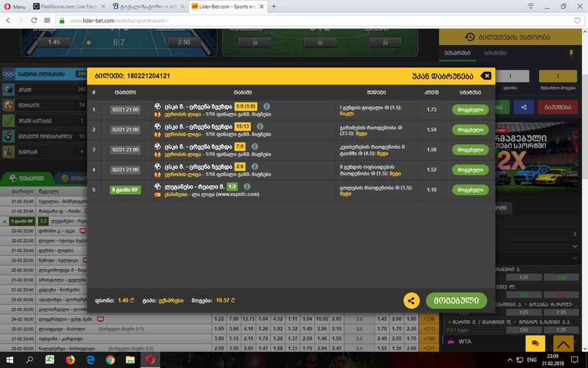
Task: Click the blue share button in betslip
Action: pyautogui.click(x=524, y=108)
